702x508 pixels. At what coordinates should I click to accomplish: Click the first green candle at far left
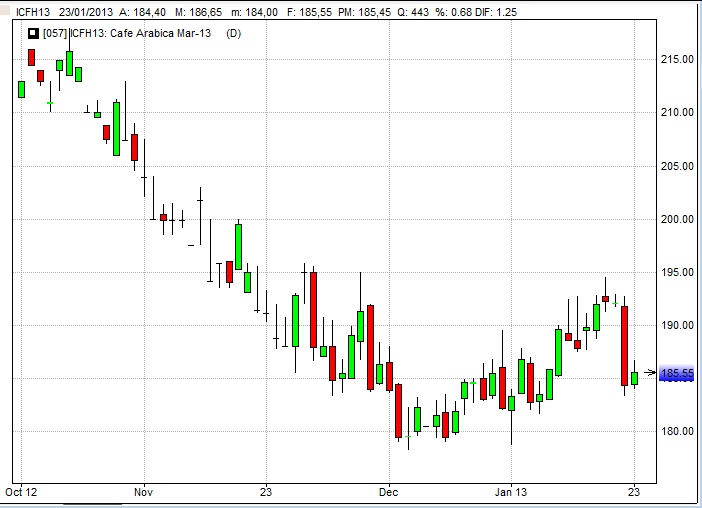tap(21, 89)
